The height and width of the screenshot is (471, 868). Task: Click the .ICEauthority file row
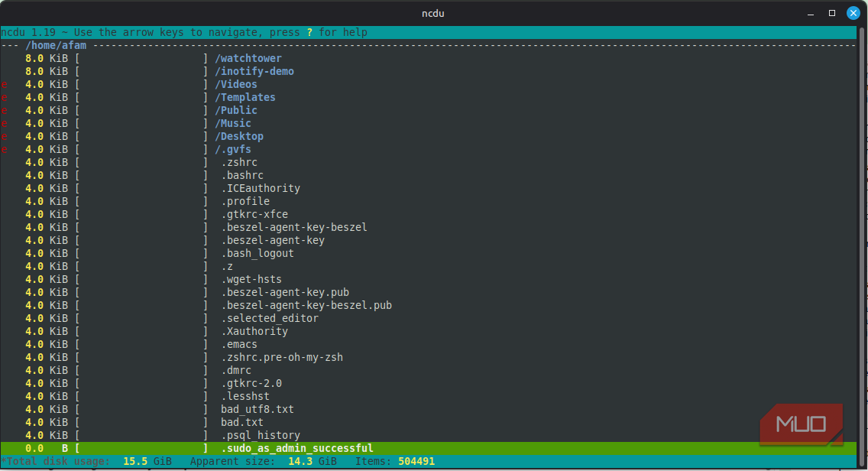(x=429, y=188)
